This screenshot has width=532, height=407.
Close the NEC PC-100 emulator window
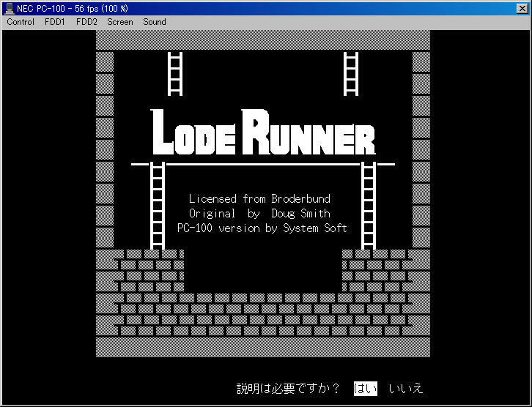[x=522, y=9]
